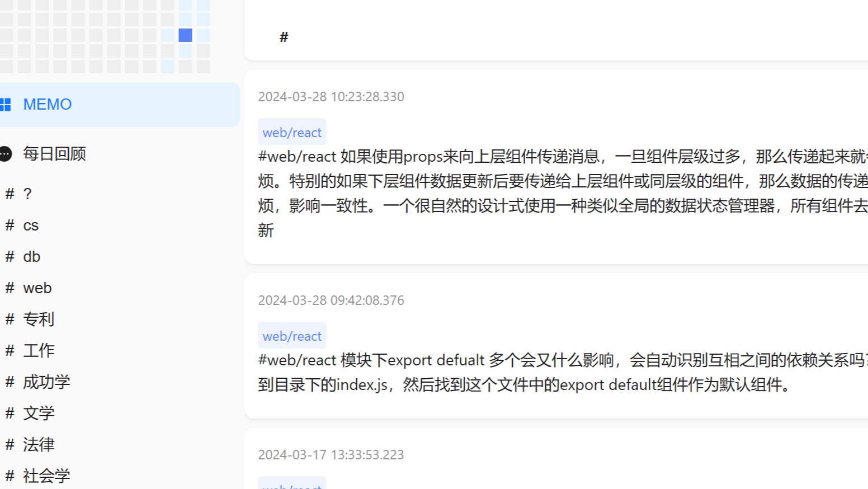
Task: Click memo text about props 传递消息
Action: [563, 194]
